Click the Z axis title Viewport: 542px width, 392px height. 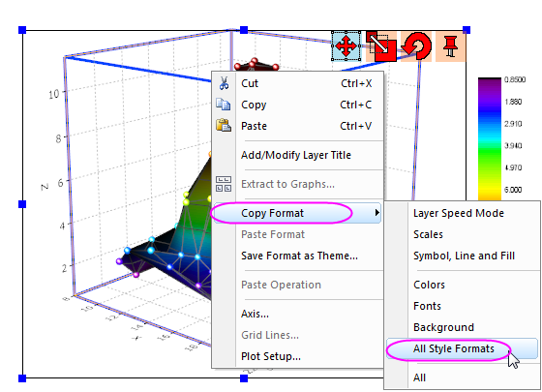click(45, 187)
